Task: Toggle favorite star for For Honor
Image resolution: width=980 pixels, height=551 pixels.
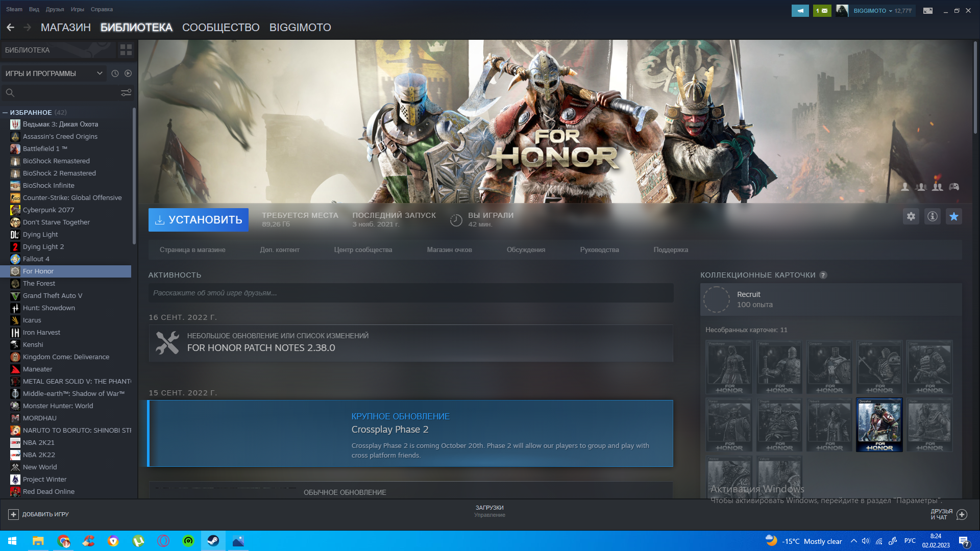Action: tap(954, 216)
